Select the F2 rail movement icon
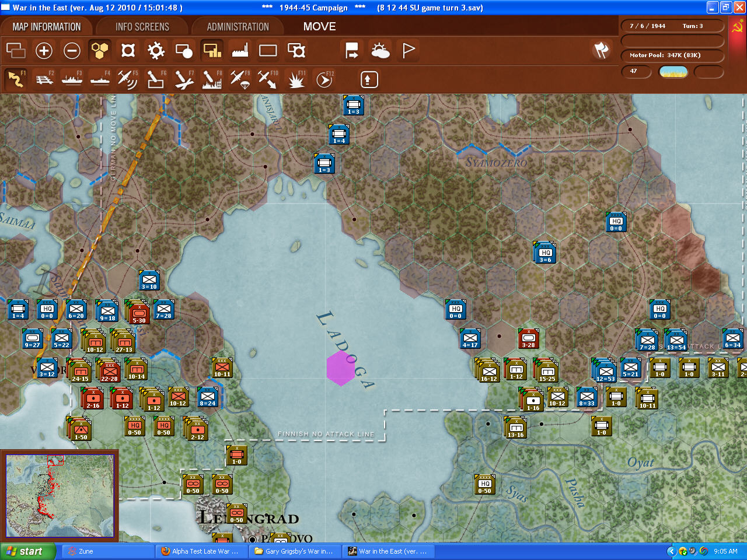The image size is (747, 560). (x=44, y=79)
